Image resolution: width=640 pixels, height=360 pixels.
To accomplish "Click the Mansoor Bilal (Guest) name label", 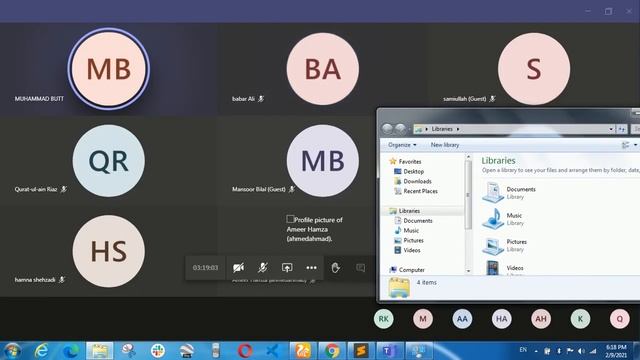I will click(x=259, y=189).
